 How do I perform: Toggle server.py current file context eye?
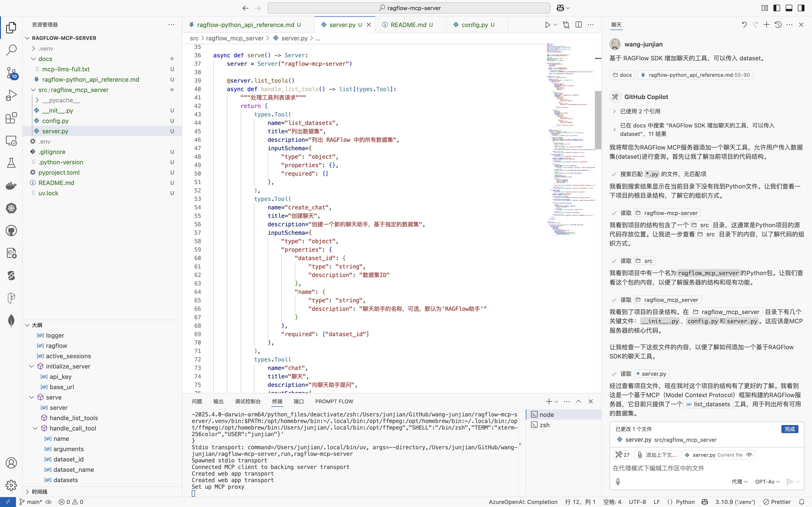(x=749, y=455)
